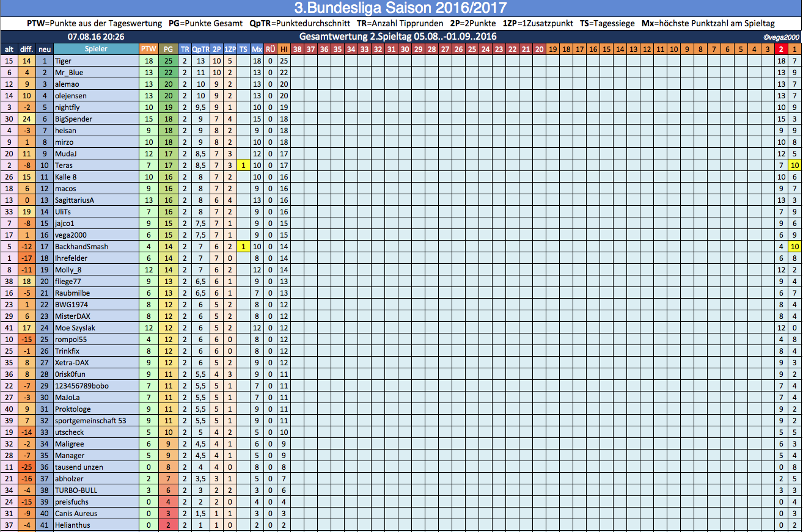The width and height of the screenshot is (803, 532).
Task: Select the '1ZP' column header
Action: [230, 49]
